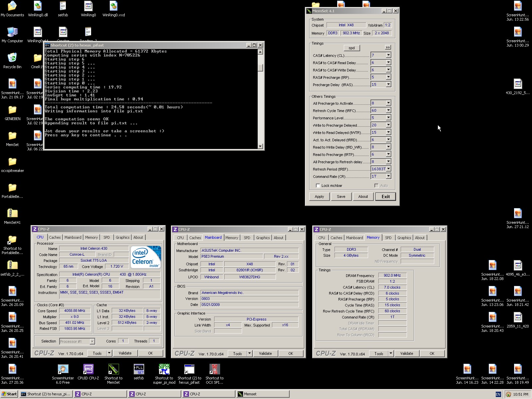This screenshot has width=532, height=399.
Task: Click Tools button in CPU-Z CPU window
Action: coord(97,353)
